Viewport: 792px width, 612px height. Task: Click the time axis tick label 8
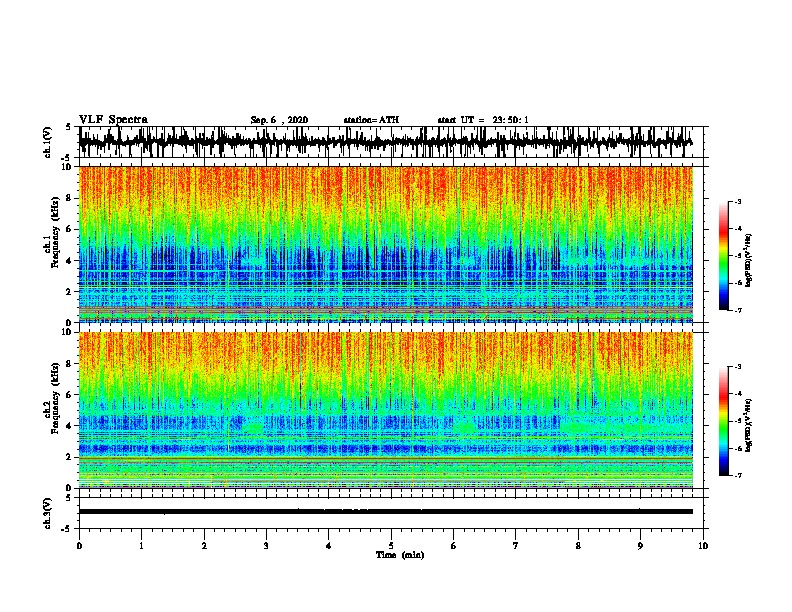[578, 546]
